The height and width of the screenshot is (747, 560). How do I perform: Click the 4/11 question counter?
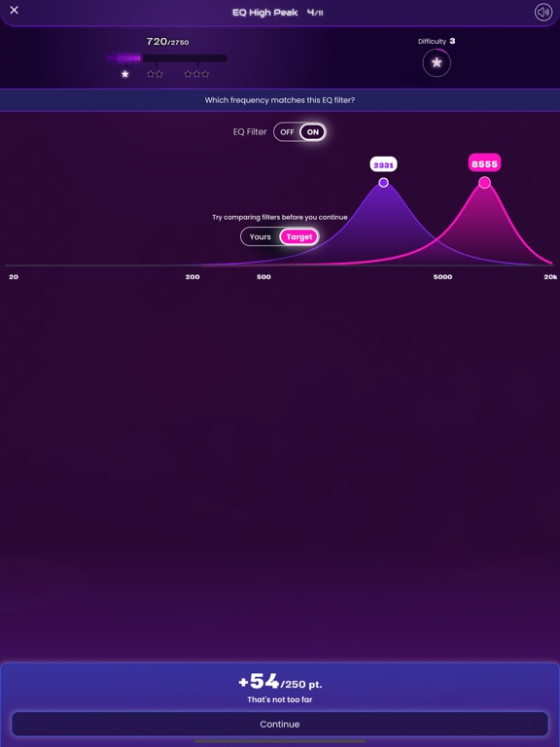pyautogui.click(x=315, y=13)
